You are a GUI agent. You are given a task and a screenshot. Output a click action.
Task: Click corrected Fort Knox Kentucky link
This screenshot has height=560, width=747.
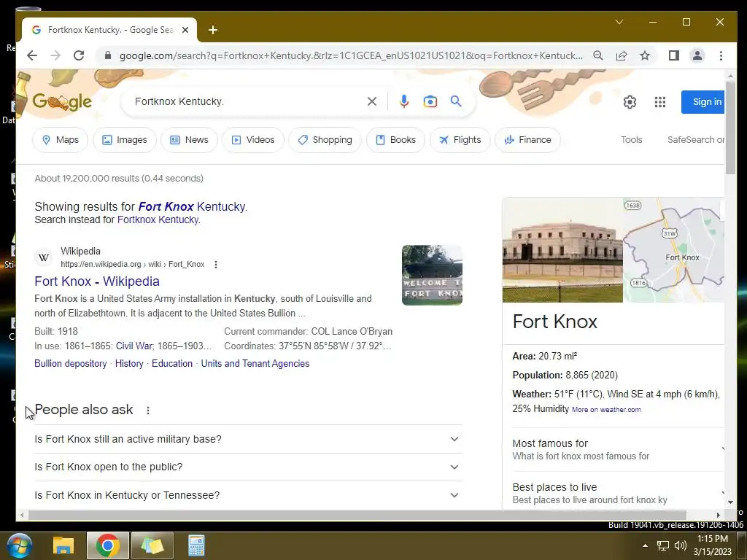[193, 206]
